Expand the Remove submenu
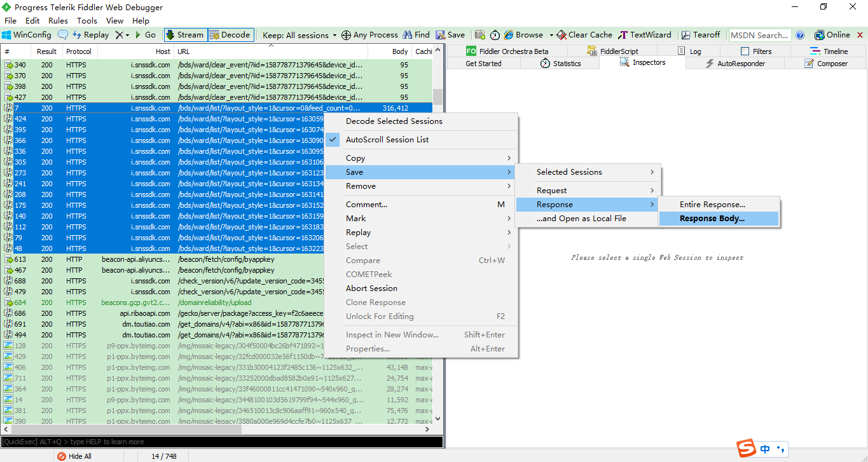 [421, 186]
